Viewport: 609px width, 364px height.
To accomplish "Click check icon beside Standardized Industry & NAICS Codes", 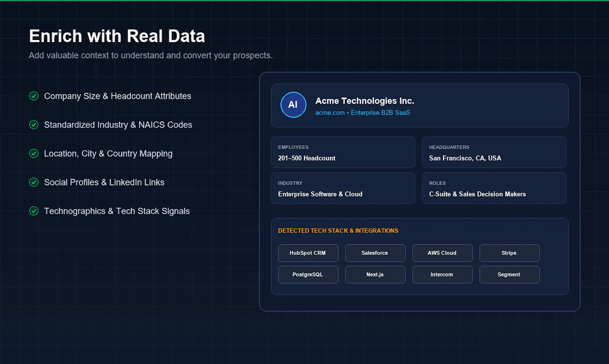I will point(34,125).
